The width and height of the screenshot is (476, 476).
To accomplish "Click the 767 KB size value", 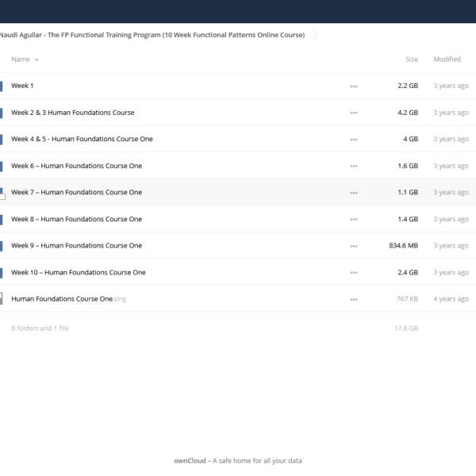I will (407, 299).
